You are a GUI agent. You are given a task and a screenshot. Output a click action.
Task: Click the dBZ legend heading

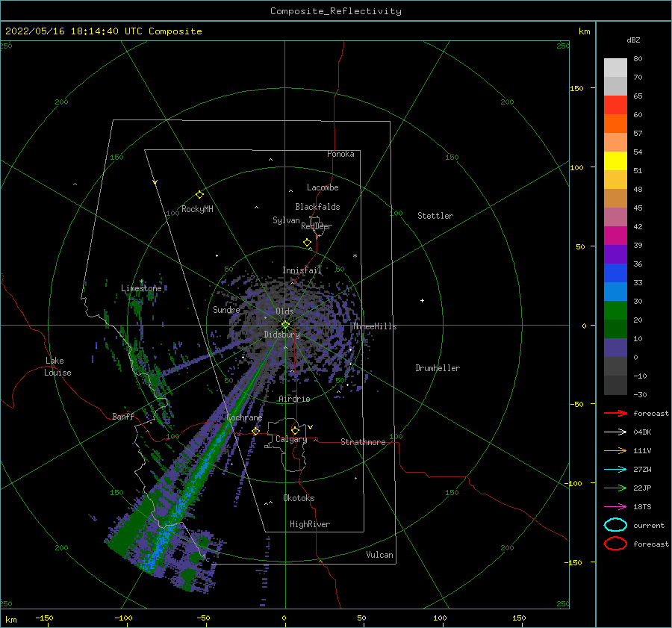633,40
